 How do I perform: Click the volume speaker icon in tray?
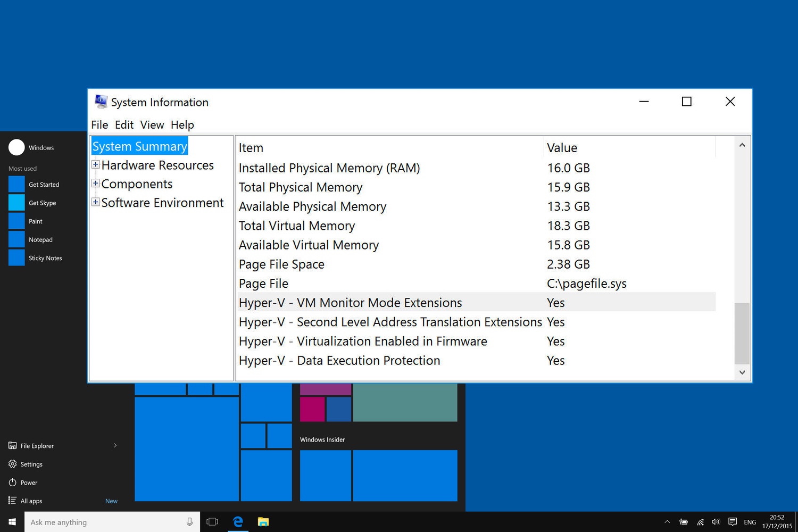tap(716, 522)
